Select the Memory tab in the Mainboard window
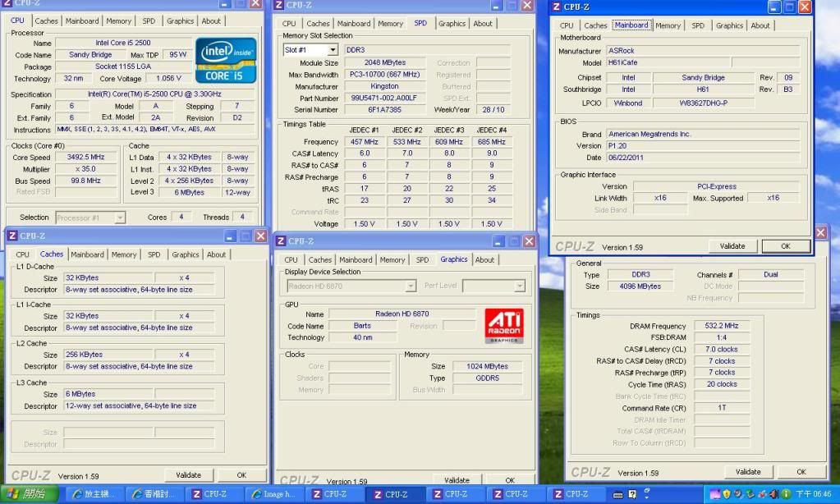This screenshot has width=840, height=504. [668, 25]
